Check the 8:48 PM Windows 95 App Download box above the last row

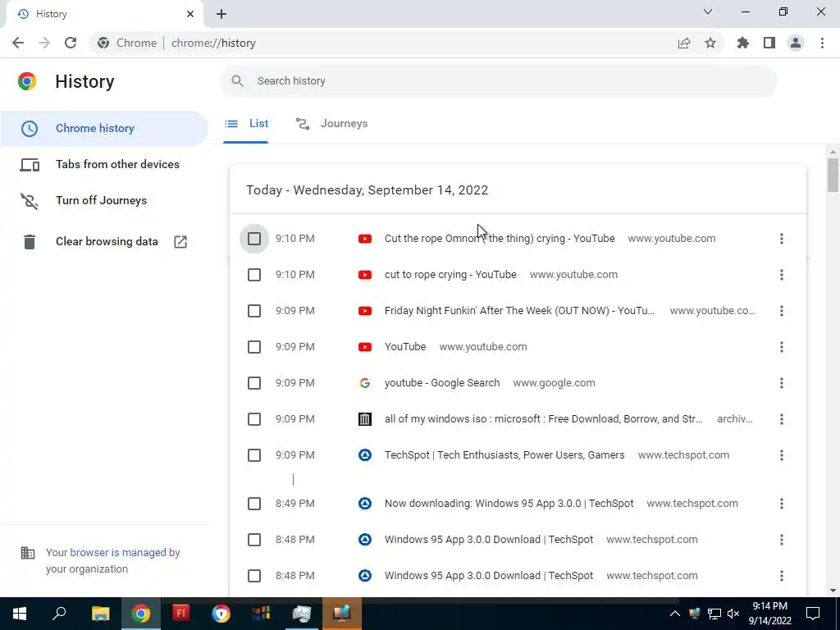[x=254, y=540]
